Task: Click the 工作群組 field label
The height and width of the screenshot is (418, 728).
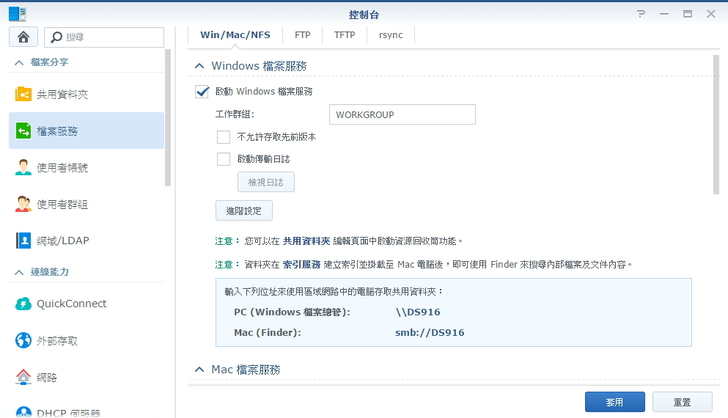Action: (x=235, y=114)
